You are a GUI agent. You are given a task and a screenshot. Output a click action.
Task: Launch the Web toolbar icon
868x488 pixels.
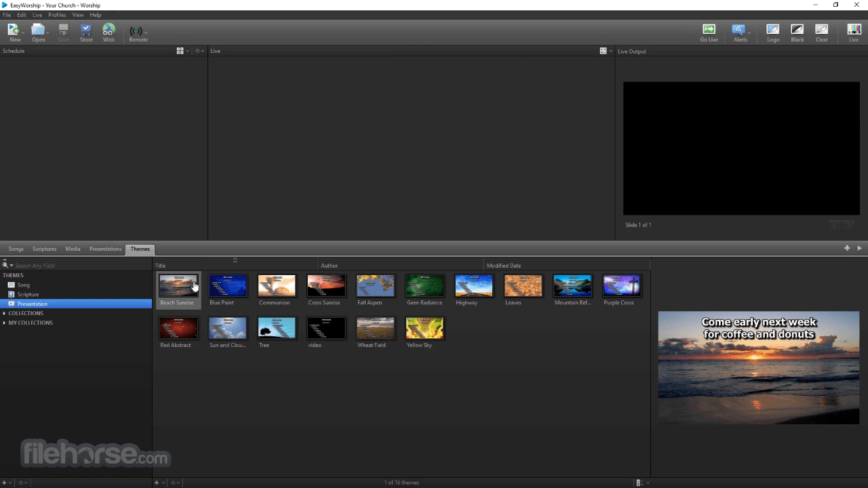[108, 30]
